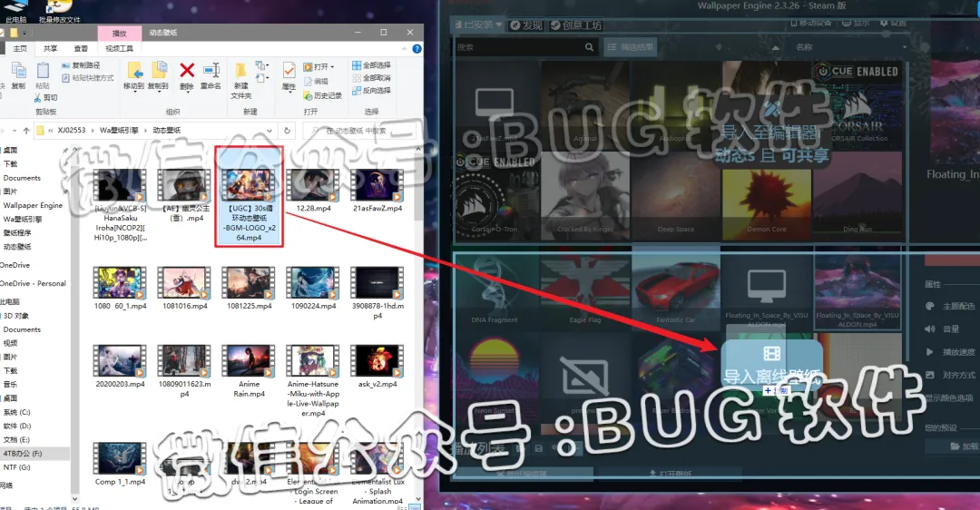Click 反向选择 (Invert selection)

click(371, 91)
